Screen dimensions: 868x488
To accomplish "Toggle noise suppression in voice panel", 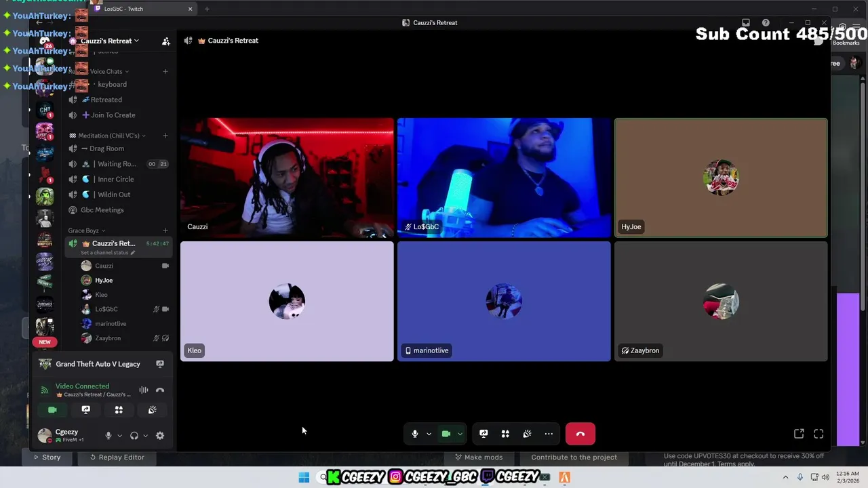I will pyautogui.click(x=144, y=390).
